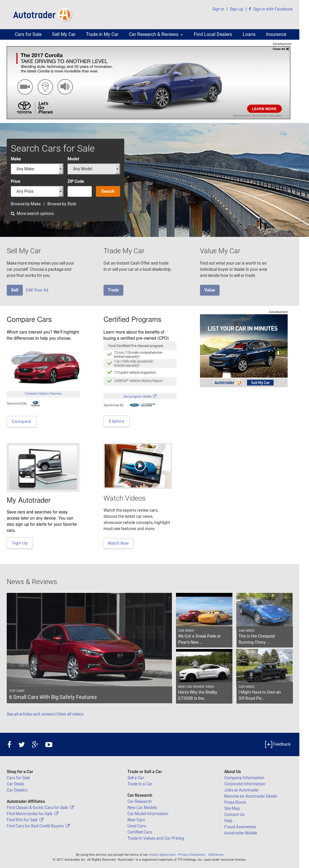Click Browse by Make link

click(x=26, y=204)
